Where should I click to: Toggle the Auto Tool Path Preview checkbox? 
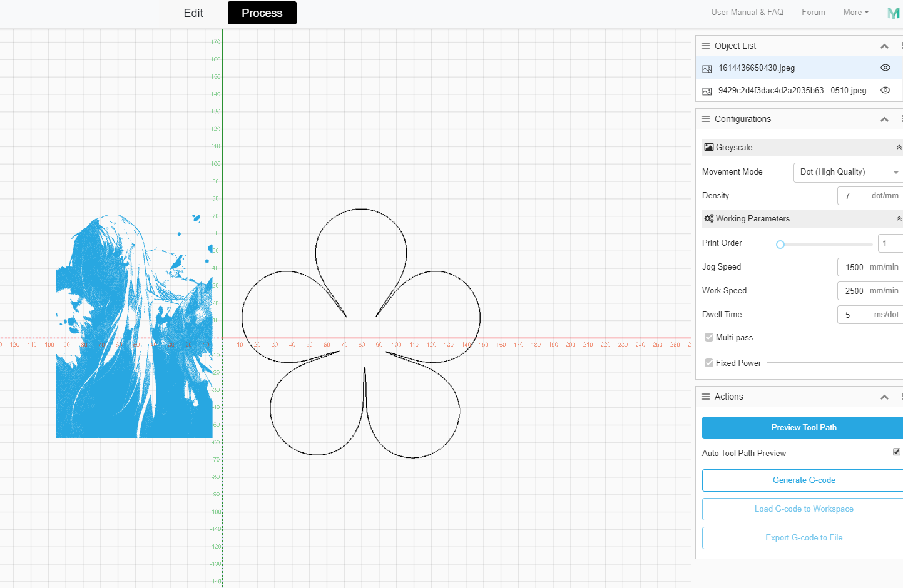pos(897,452)
